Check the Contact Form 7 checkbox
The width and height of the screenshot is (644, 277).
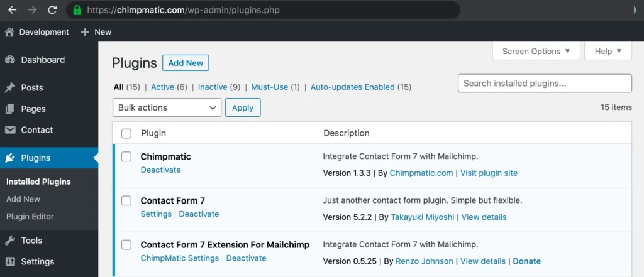[x=126, y=200]
